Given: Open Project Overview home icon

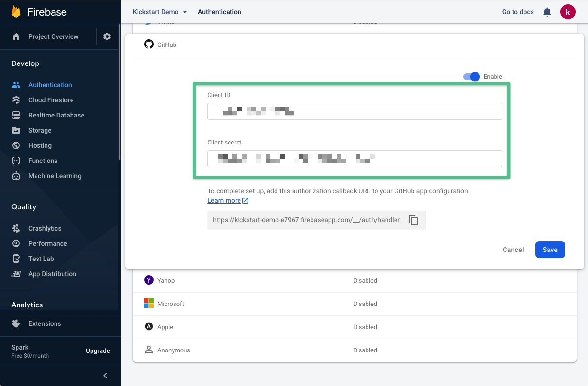Looking at the screenshot, I should coord(16,36).
